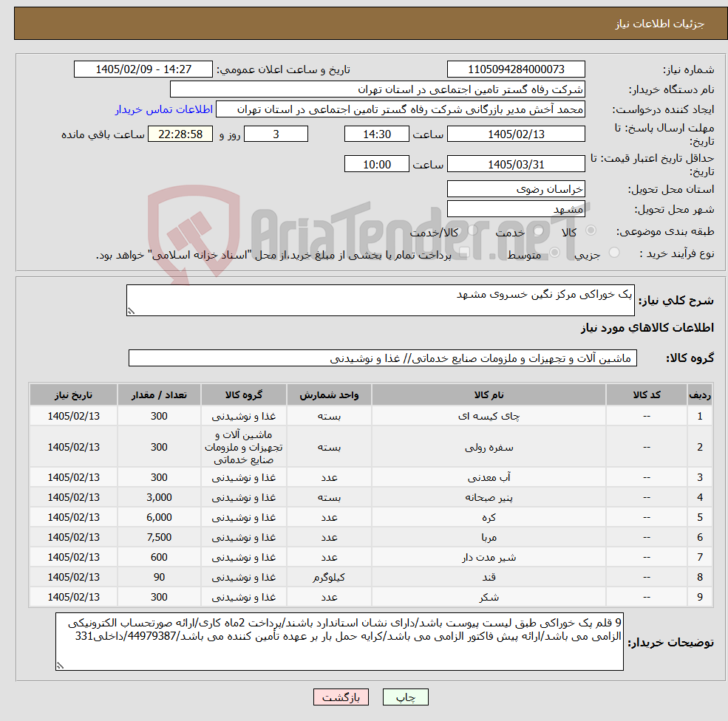The image size is (728, 721).
Task: Click the buyer organization name field
Action: [378, 89]
